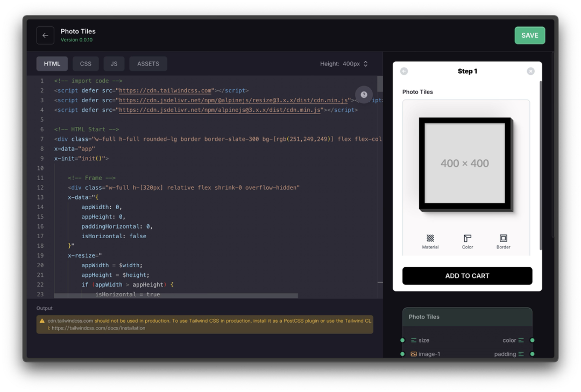Open the help question mark icon
This screenshot has width=581, height=392.
(x=364, y=95)
